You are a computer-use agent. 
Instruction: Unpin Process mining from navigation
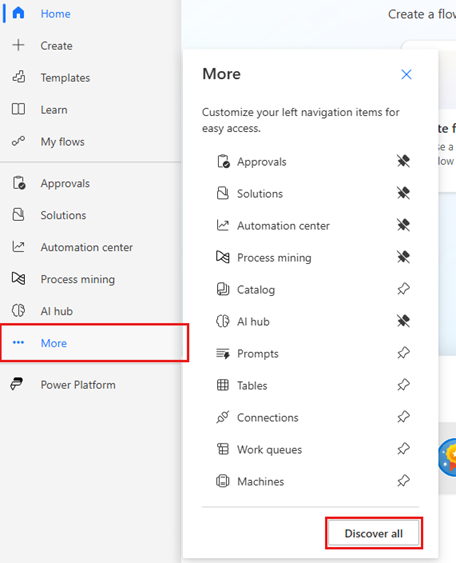tap(403, 257)
